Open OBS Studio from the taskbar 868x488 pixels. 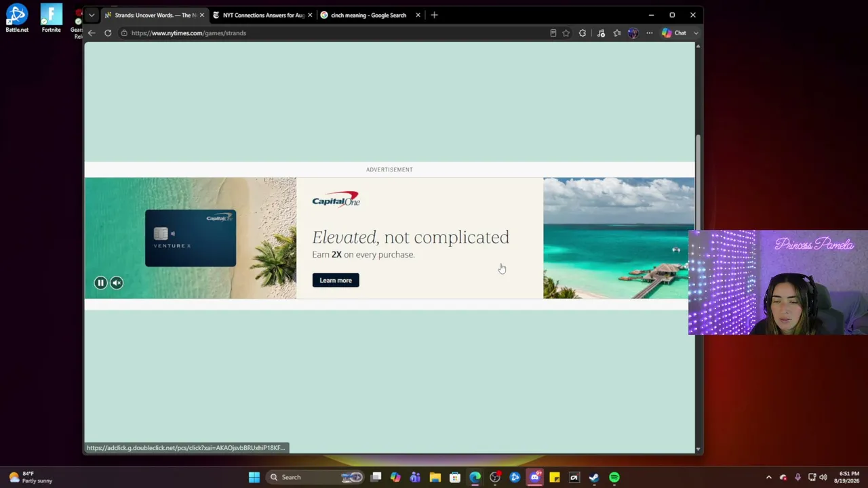495,477
